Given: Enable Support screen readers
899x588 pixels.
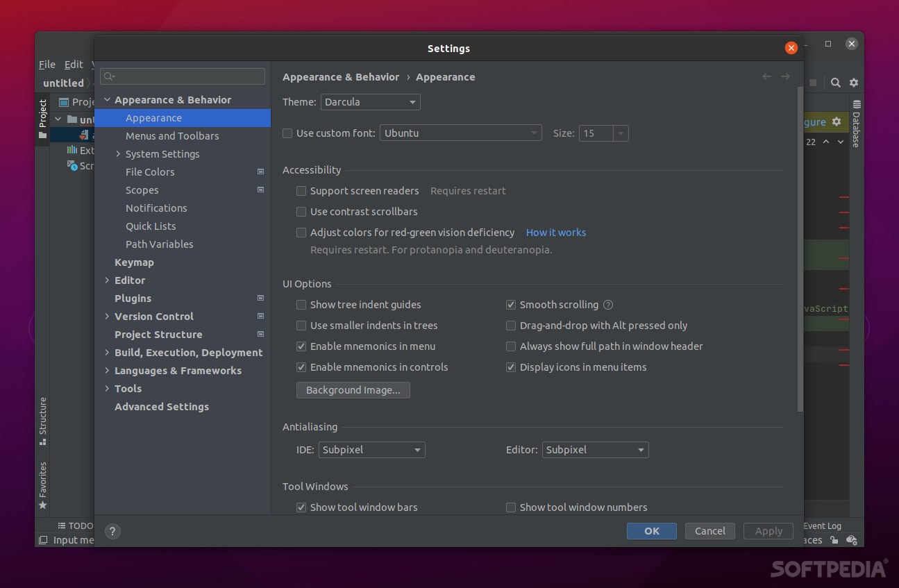Looking at the screenshot, I should coord(301,191).
